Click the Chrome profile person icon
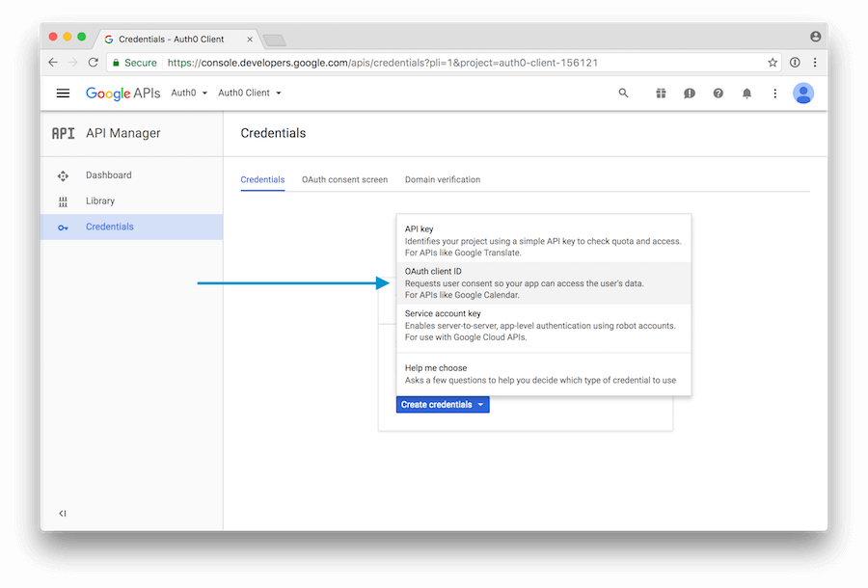868x588 pixels. click(815, 37)
